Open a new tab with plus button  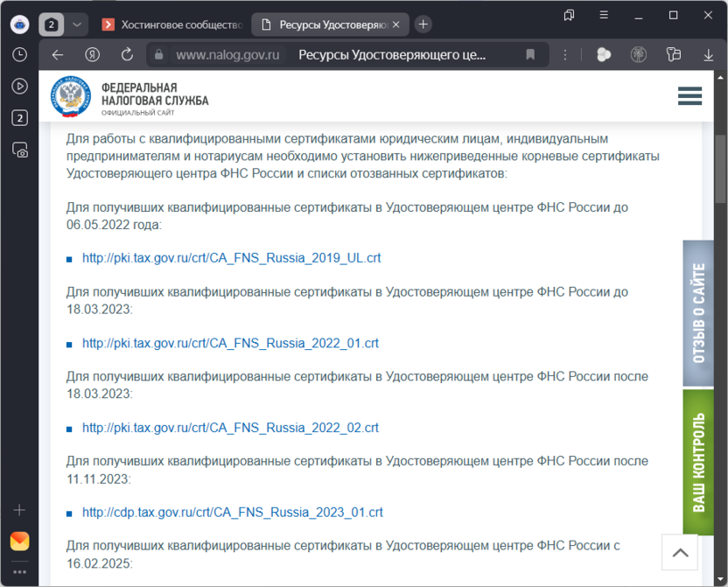423,24
